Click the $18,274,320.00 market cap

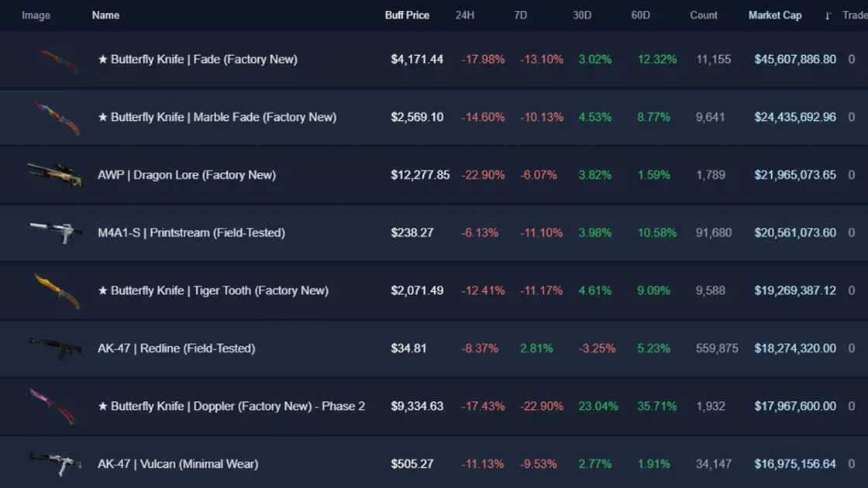point(795,348)
